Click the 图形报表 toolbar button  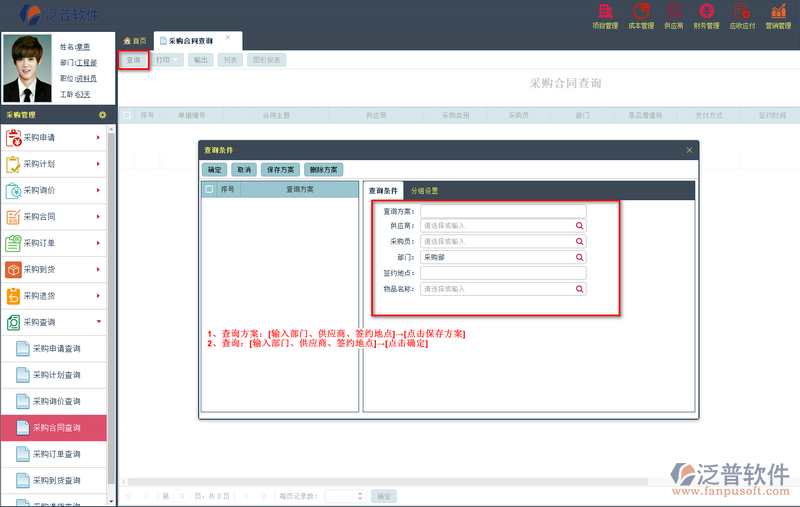(x=266, y=60)
